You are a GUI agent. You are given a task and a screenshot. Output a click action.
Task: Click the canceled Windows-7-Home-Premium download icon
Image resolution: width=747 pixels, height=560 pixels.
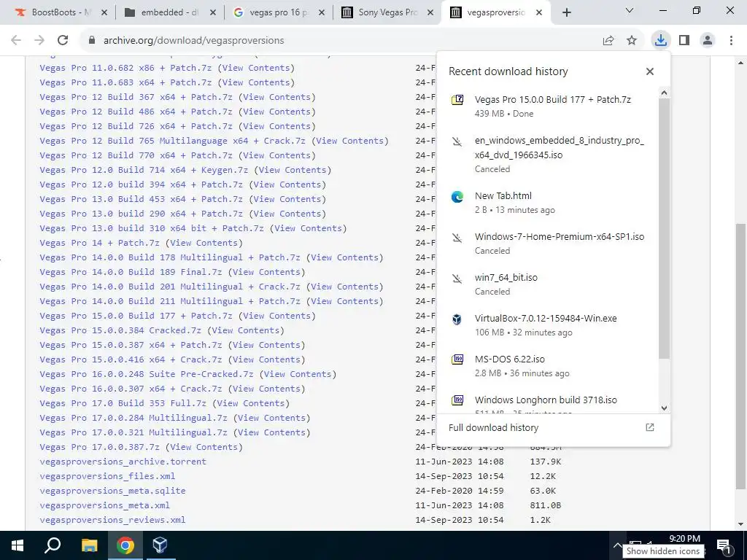click(x=457, y=238)
